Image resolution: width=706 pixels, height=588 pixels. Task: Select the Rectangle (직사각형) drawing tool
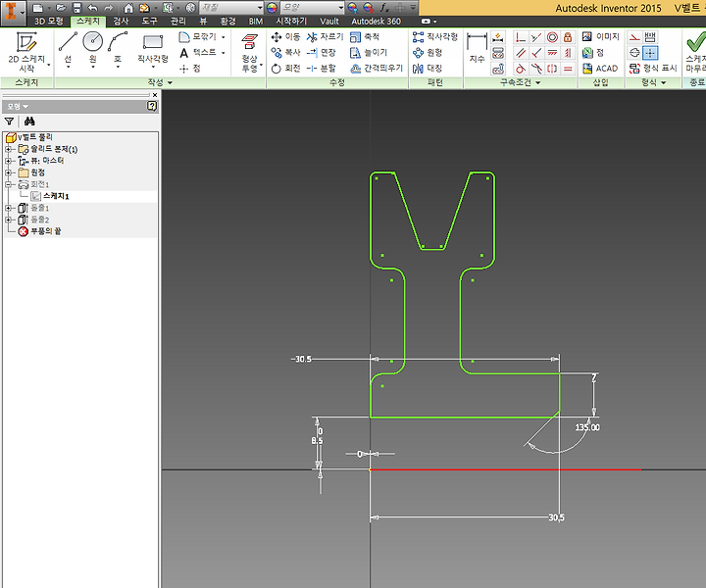coord(153,49)
